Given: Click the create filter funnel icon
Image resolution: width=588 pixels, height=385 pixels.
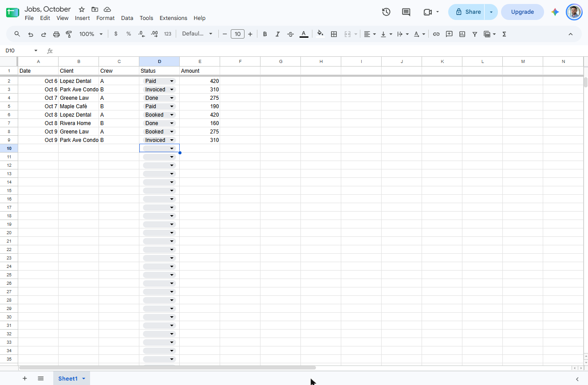Looking at the screenshot, I should pos(475,34).
